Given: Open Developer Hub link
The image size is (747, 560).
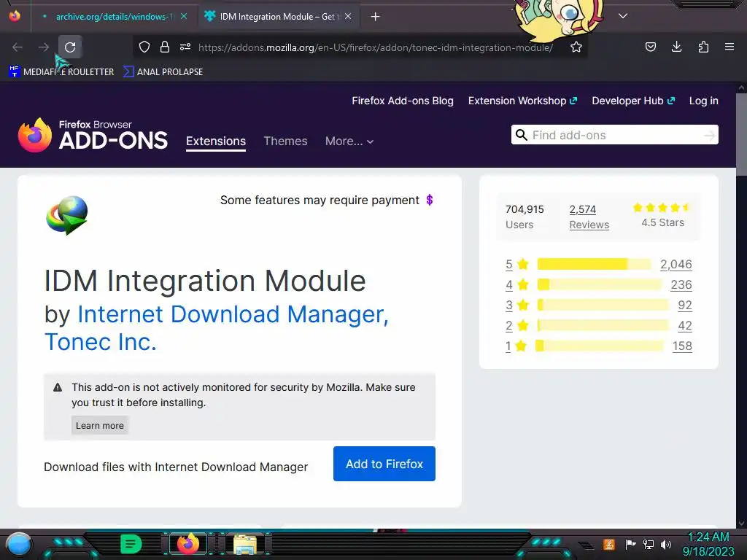Looking at the screenshot, I should coord(633,101).
